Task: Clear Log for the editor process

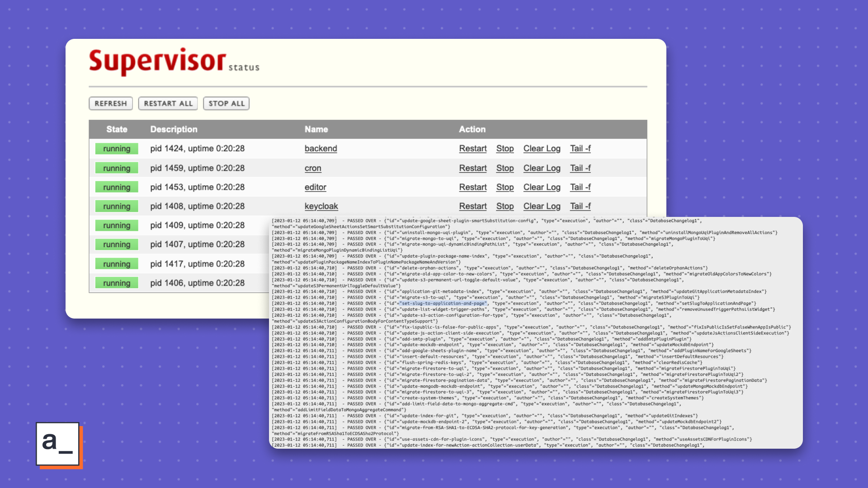Action: pyautogui.click(x=542, y=187)
